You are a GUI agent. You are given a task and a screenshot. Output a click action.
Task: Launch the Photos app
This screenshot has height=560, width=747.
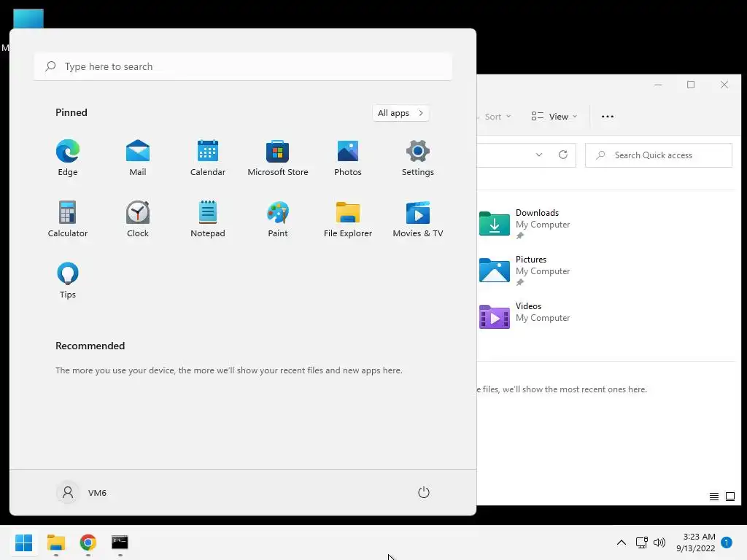348,158
